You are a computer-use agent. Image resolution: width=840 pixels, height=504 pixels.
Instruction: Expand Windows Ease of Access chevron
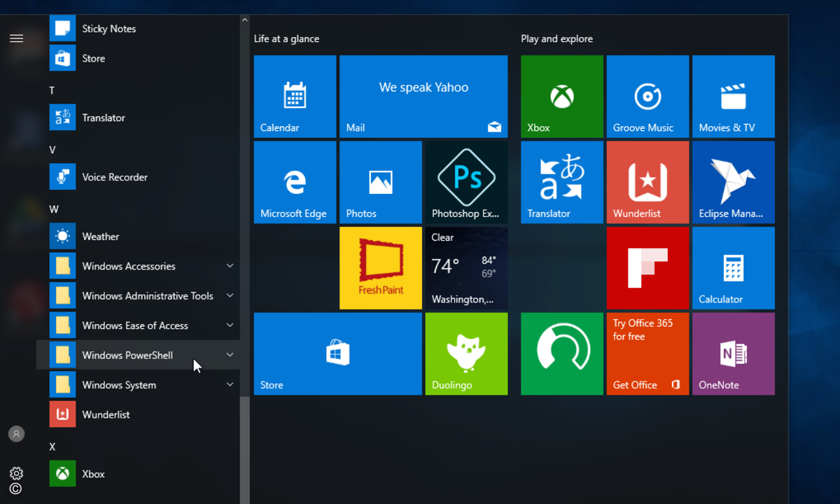(230, 325)
